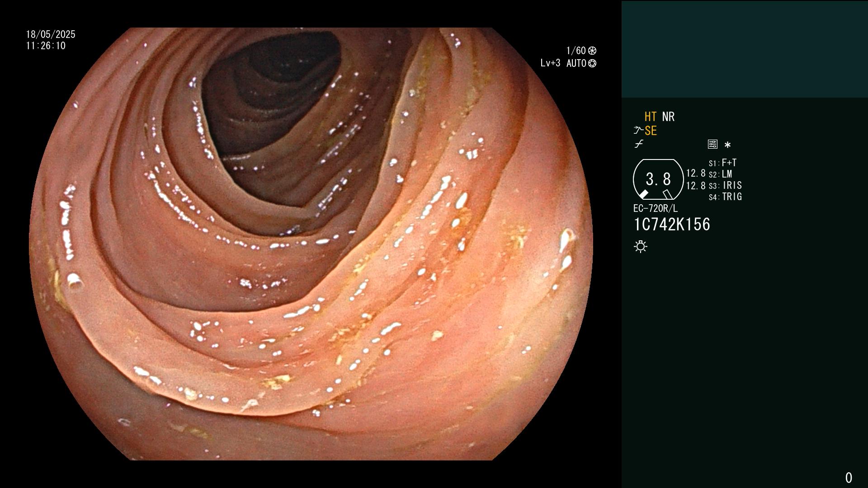This screenshot has height=488, width=868.
Task: Click the S3: IRIS switch assignment
Action: coord(726,185)
